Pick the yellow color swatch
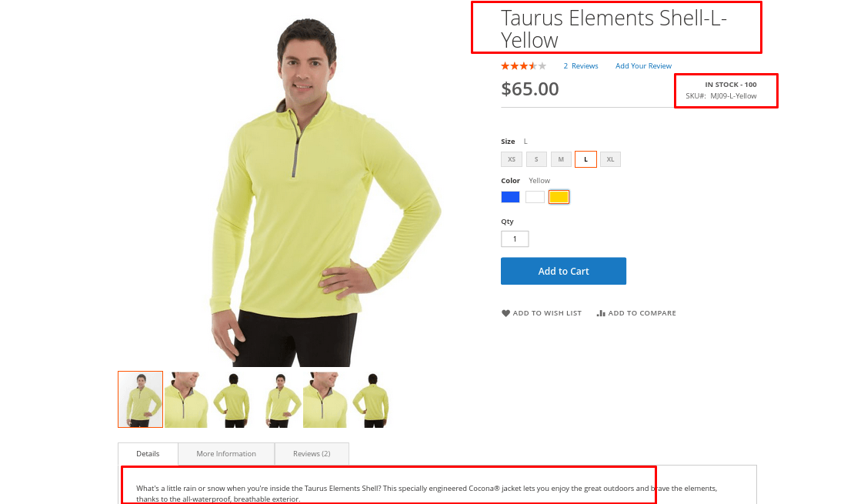This screenshot has height=504, width=854. (x=559, y=197)
